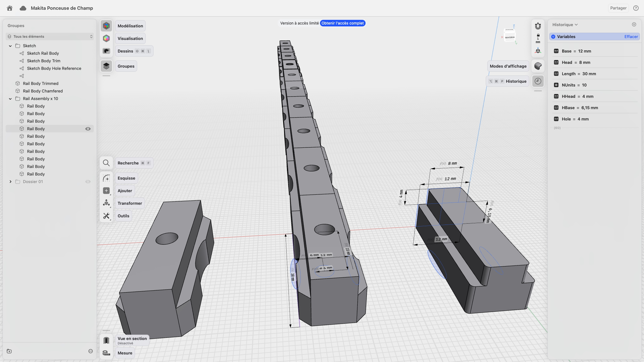Open the Historique panel dropdown
Image resolution: width=644 pixels, height=362 pixels.
pos(565,25)
